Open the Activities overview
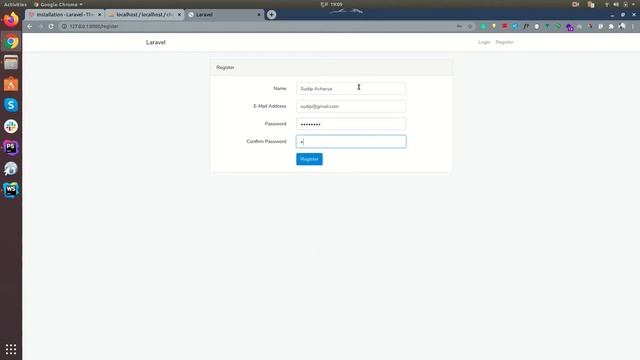This screenshot has width=640, height=360. point(15,4)
